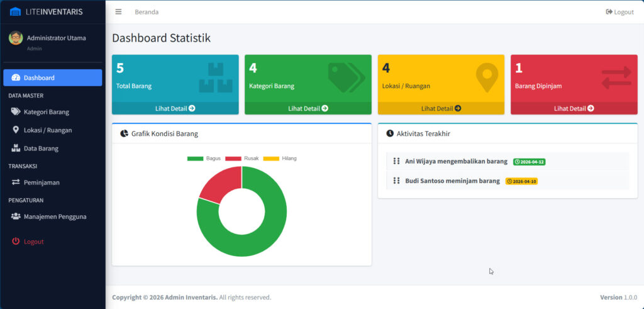Open Kategori Barang in the sidebar
The image size is (644, 309).
46,112
